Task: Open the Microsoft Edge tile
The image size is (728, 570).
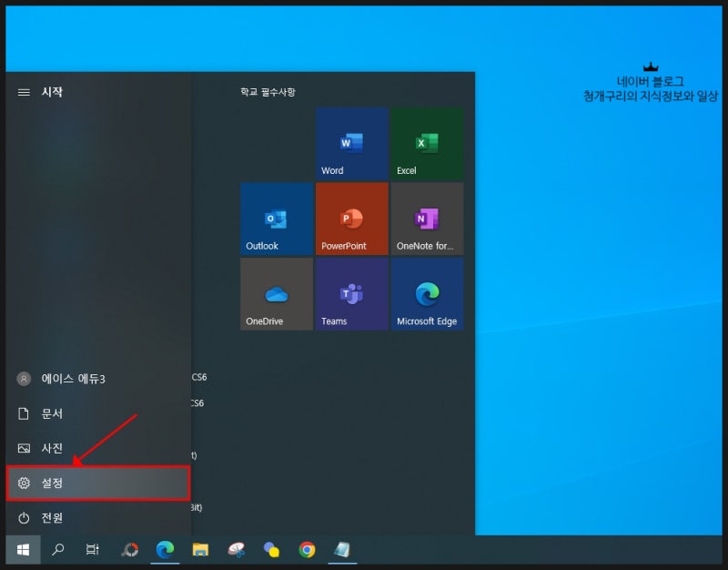Action: tap(427, 294)
